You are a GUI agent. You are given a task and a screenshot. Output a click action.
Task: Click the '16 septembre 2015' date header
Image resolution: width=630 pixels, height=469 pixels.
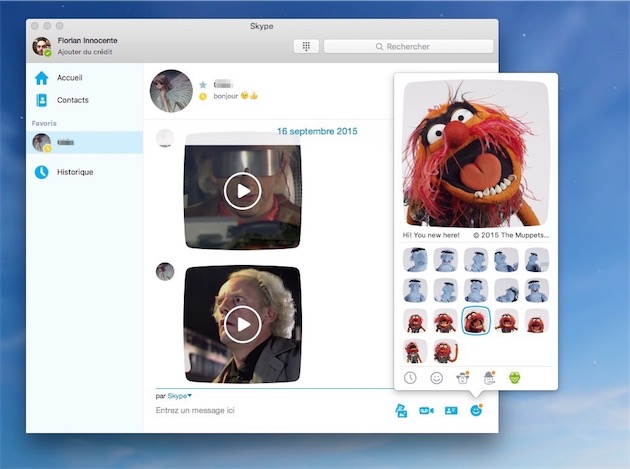(x=317, y=131)
